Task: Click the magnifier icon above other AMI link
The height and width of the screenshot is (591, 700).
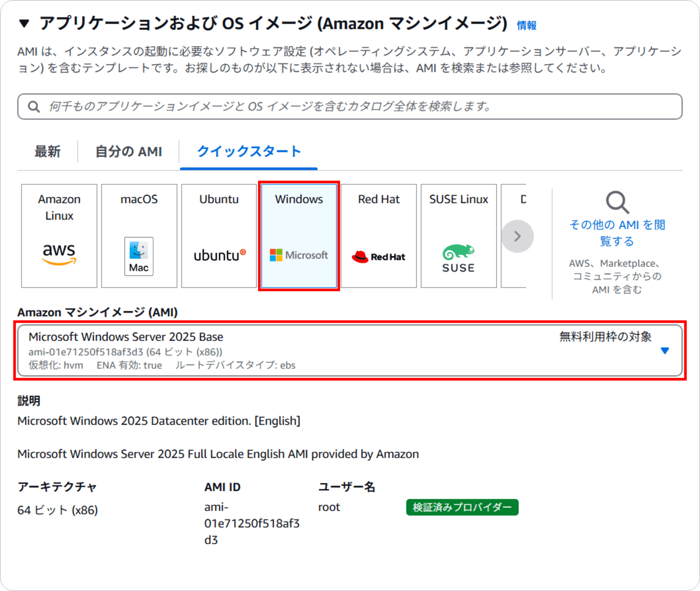Action: click(617, 202)
